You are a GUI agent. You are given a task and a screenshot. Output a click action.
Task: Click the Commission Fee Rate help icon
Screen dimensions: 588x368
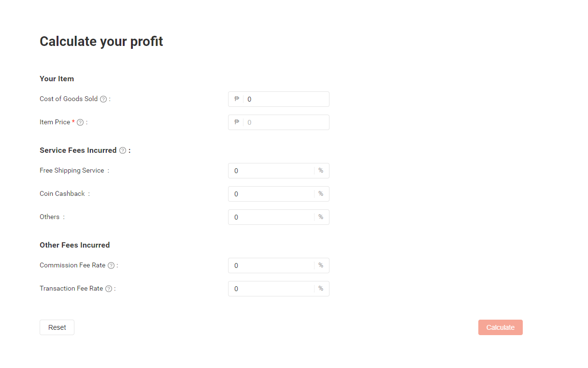[x=111, y=265]
